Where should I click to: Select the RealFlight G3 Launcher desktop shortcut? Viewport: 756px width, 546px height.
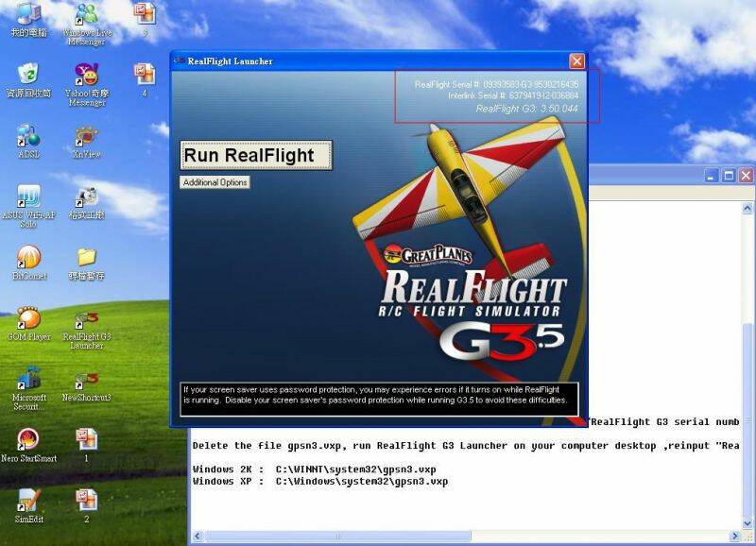tap(87, 330)
